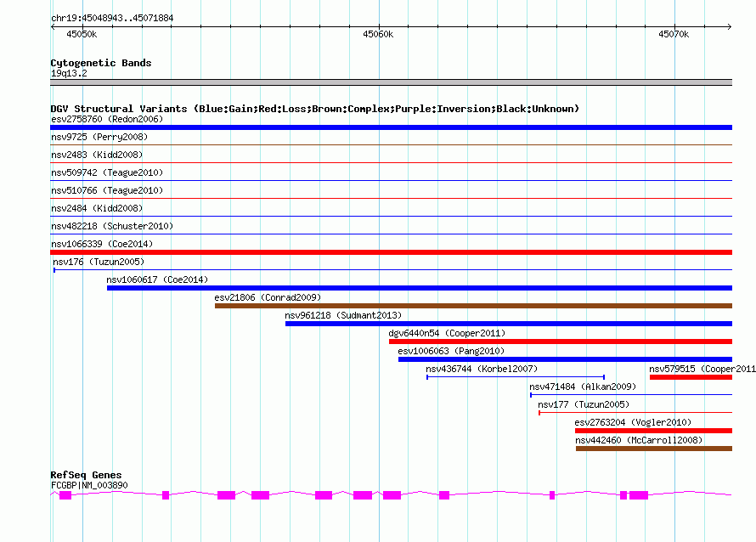The width and height of the screenshot is (756, 542).
Task: Click the nsv482218 (Schuster2010) variant label
Action: click(112, 226)
